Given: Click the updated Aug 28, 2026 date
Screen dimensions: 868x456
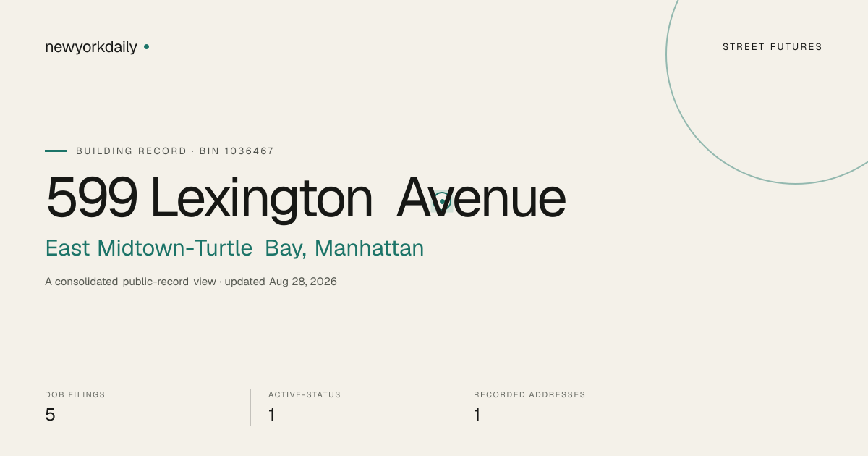Looking at the screenshot, I should [x=281, y=282].
